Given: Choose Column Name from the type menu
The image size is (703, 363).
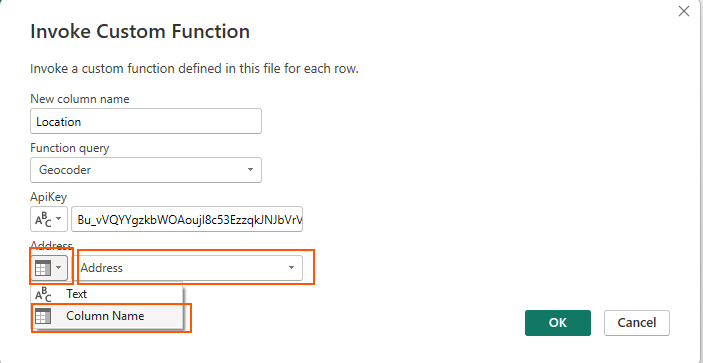Looking at the screenshot, I should click(107, 316).
